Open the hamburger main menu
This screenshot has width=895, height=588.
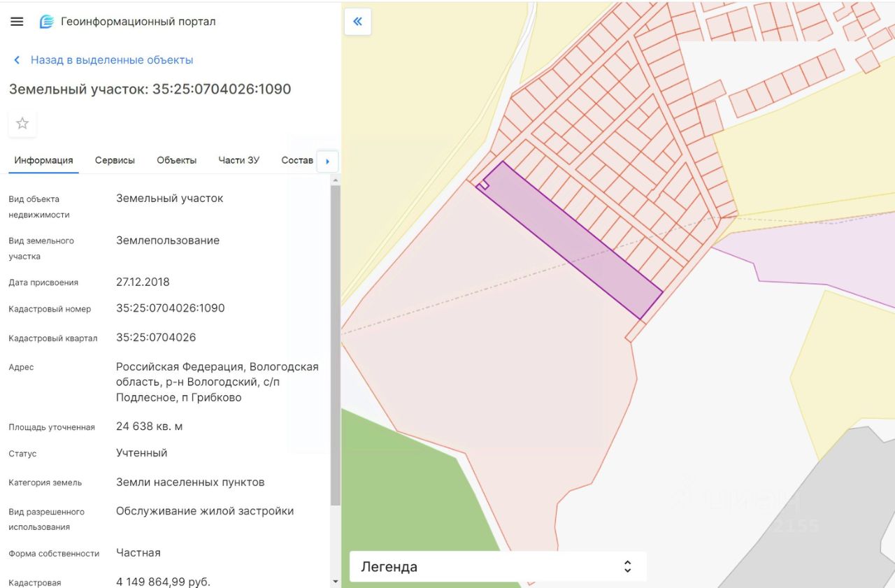pyautogui.click(x=17, y=22)
